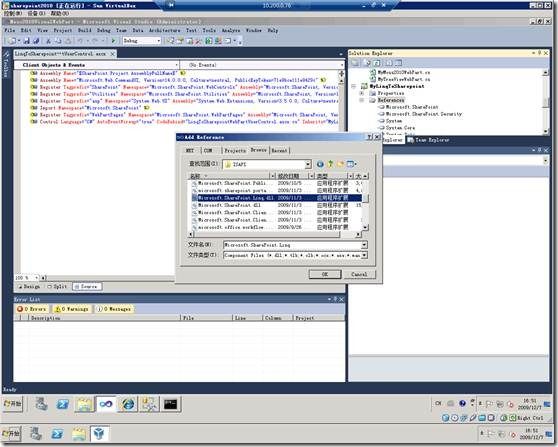Click the Toolbox side tab
This screenshot has height=447, width=558.
(x=6, y=64)
